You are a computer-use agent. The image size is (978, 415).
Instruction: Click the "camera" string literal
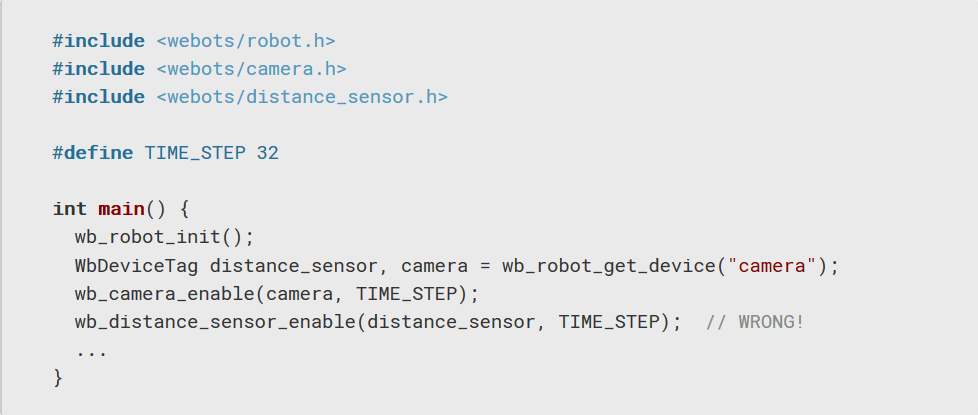[772, 266]
